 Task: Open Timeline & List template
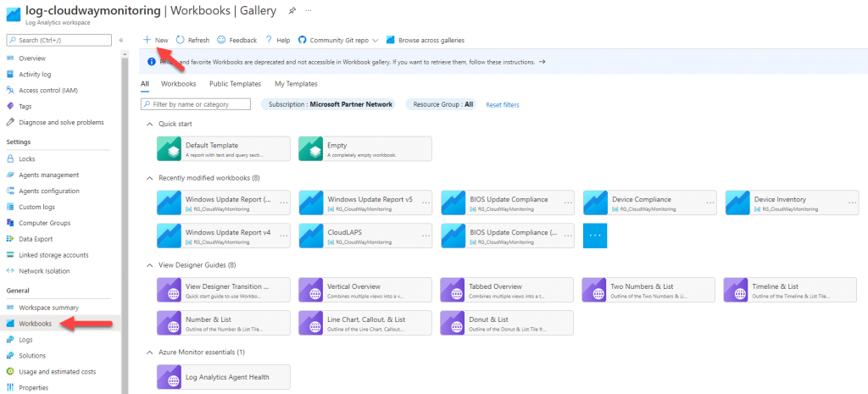[791, 290]
